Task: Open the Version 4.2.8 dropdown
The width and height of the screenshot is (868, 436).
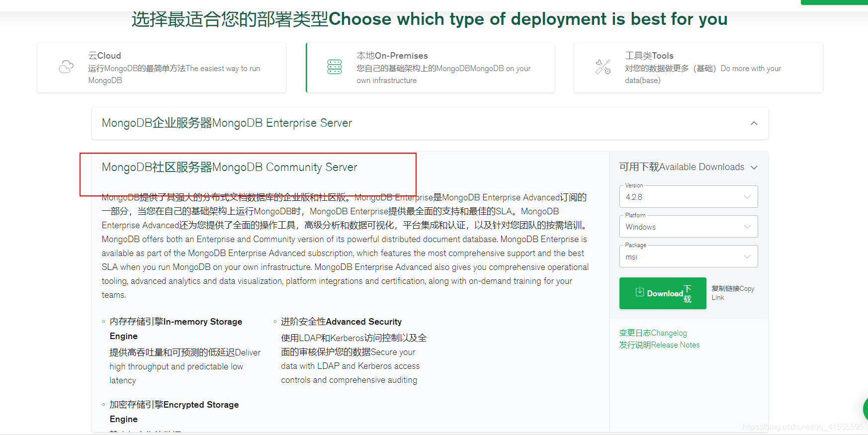Action: point(689,197)
